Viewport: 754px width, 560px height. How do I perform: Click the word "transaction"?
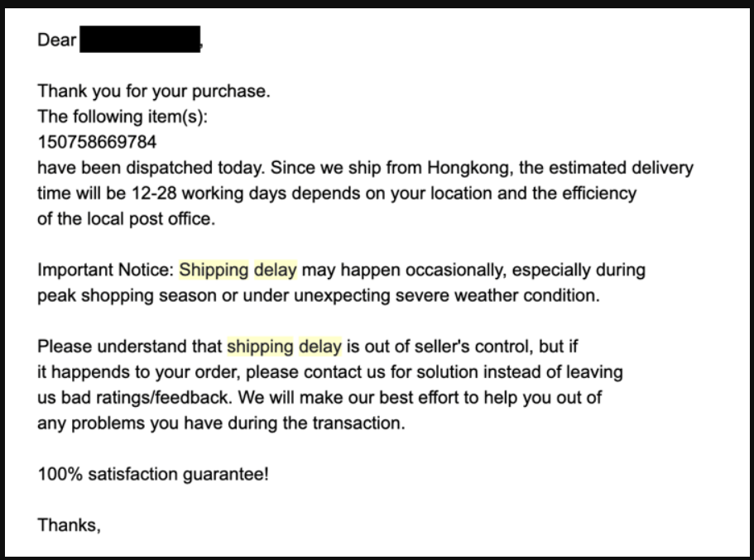[x=362, y=424]
